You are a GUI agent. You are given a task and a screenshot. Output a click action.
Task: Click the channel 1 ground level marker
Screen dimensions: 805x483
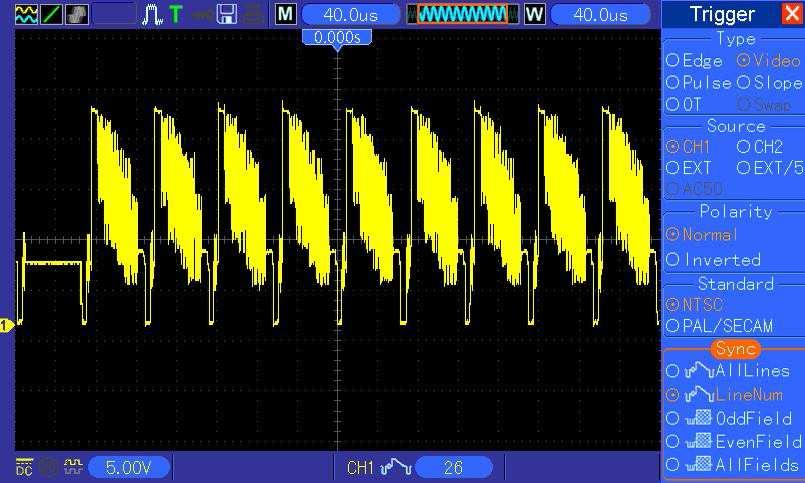[x=7, y=325]
